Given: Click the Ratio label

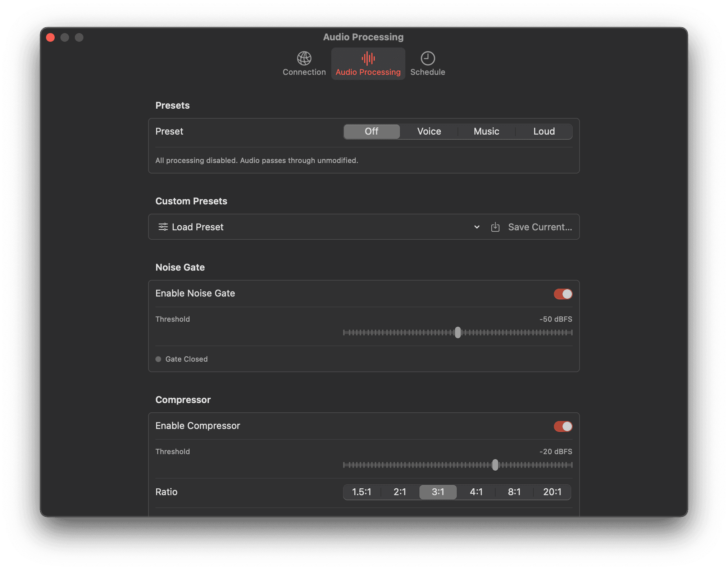Looking at the screenshot, I should pos(166,492).
